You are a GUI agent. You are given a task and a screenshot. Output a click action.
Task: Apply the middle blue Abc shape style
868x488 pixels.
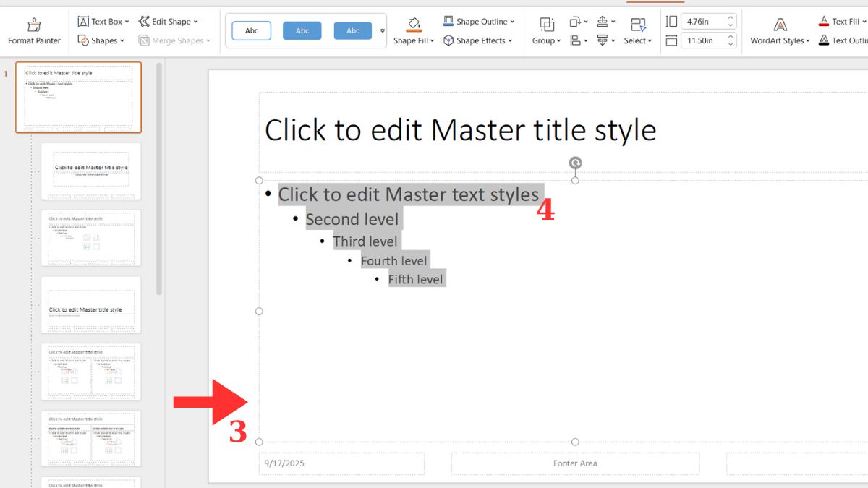coord(302,30)
